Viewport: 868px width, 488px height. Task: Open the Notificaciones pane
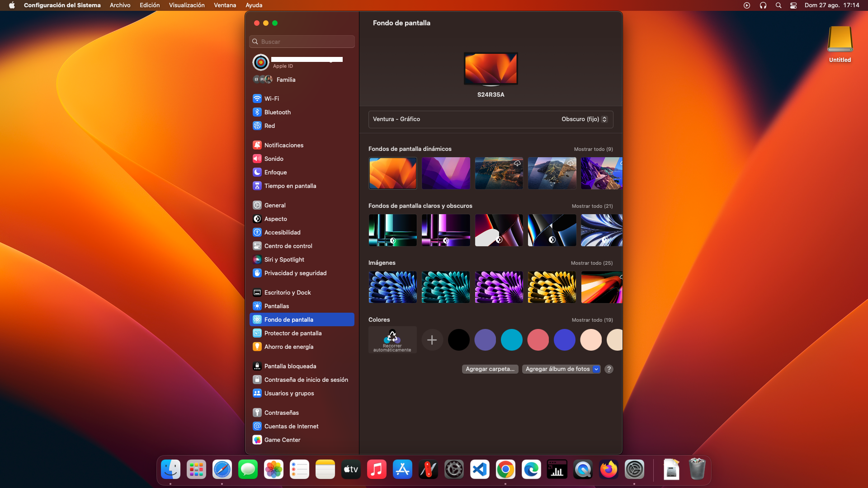(x=283, y=145)
